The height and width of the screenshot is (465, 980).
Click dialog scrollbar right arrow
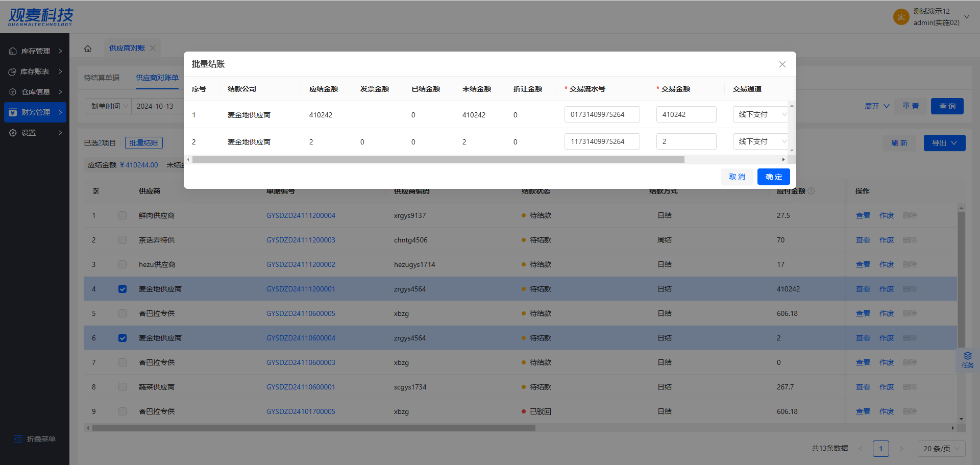pos(783,160)
